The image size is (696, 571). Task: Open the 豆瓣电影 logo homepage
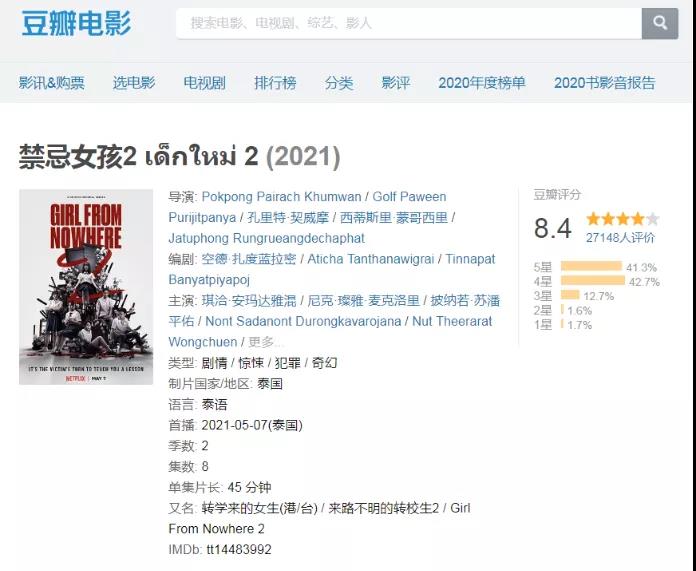(x=76, y=23)
